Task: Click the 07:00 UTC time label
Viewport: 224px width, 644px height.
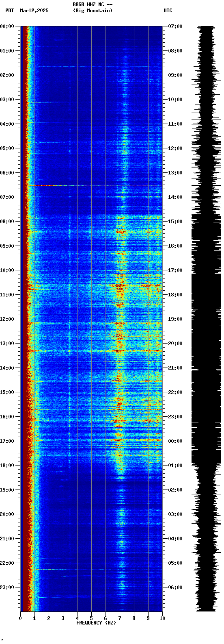Action: pos(175,26)
